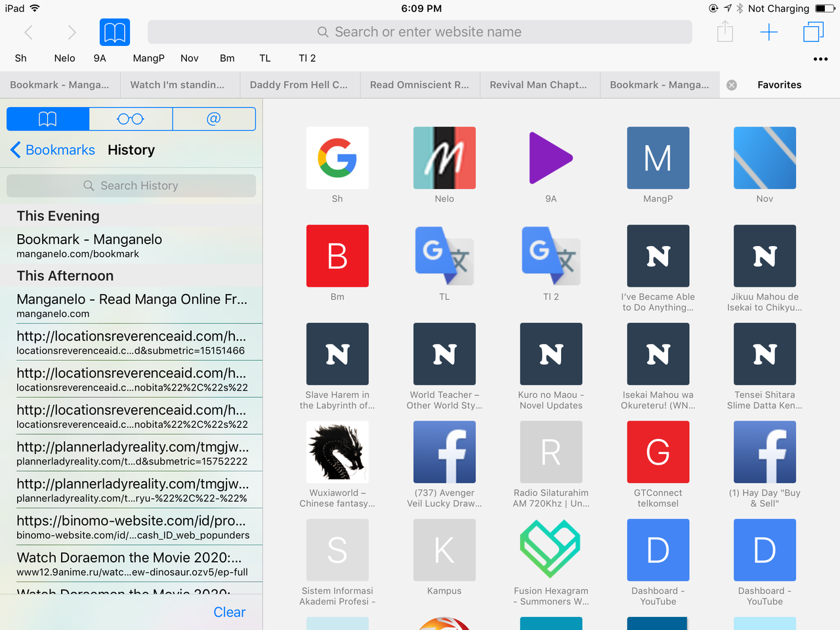Toggle the bookmarks sidebar book icon in toolbar
The width and height of the screenshot is (840, 630).
(115, 32)
